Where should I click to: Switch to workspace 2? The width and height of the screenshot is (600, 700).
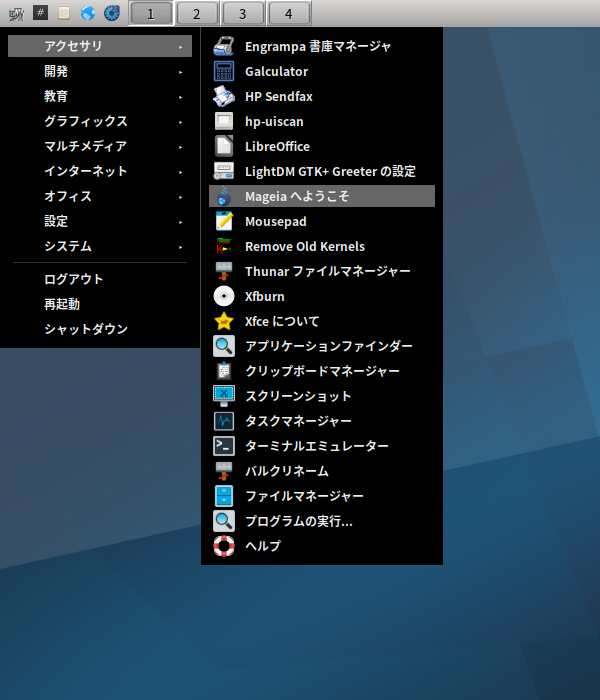coord(197,13)
